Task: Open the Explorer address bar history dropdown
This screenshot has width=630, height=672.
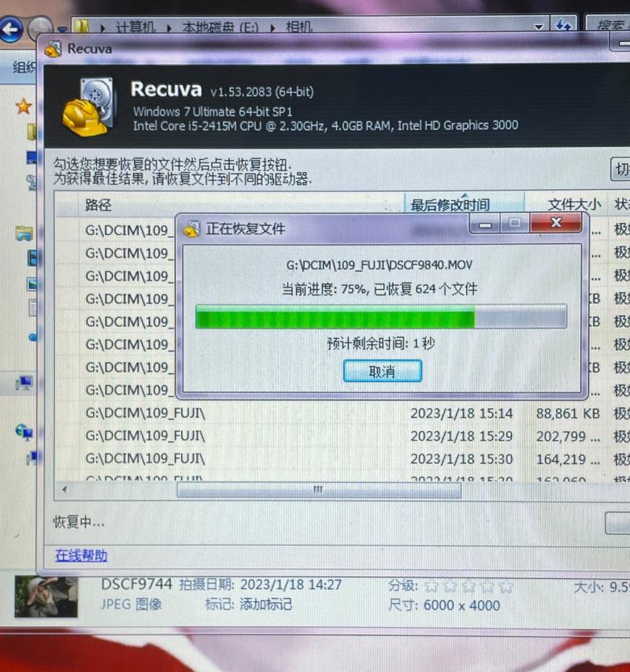Action: (x=539, y=27)
